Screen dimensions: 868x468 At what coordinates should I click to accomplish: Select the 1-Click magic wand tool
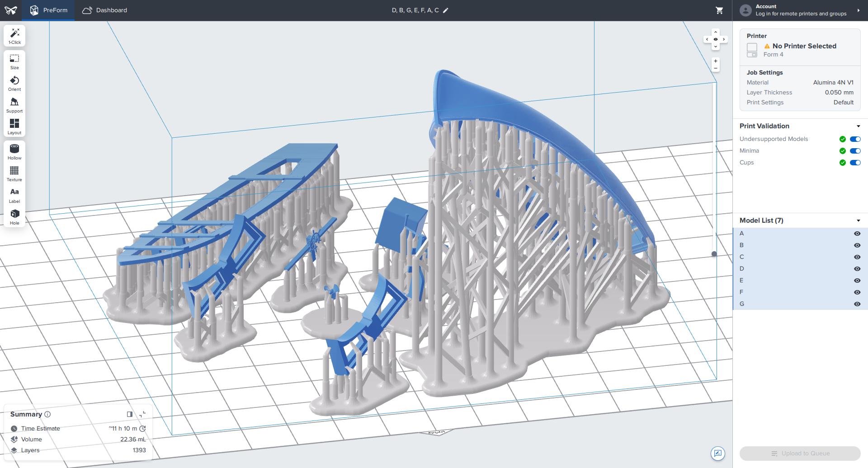point(14,36)
